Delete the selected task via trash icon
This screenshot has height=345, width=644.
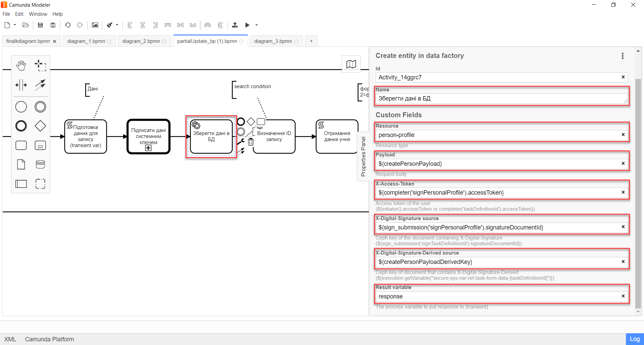[251, 142]
